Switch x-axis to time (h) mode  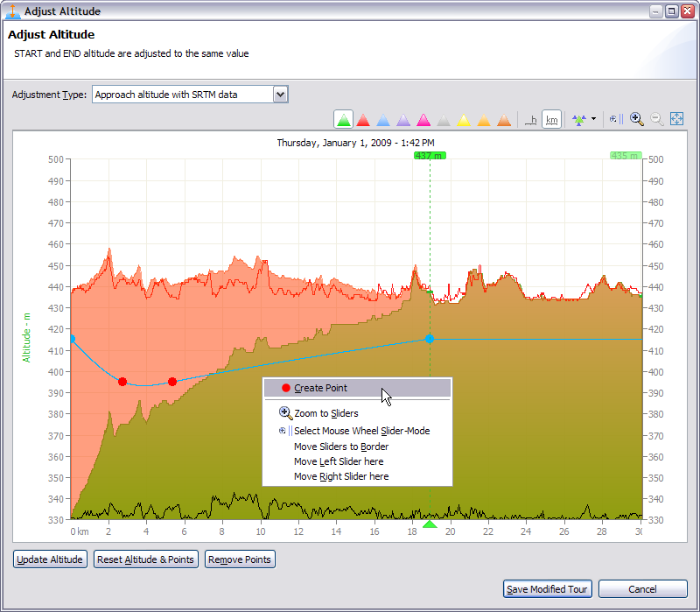[x=530, y=120]
